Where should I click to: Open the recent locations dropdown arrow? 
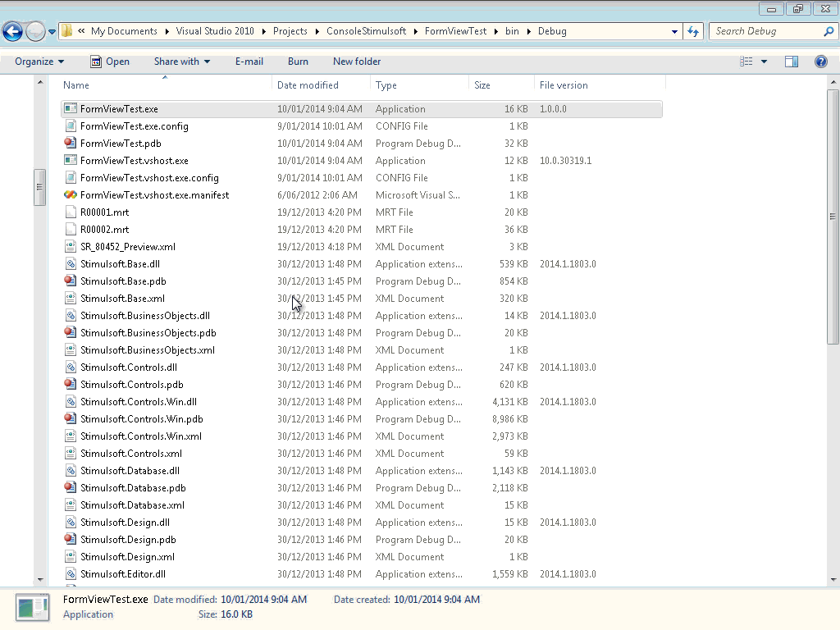pyautogui.click(x=52, y=32)
